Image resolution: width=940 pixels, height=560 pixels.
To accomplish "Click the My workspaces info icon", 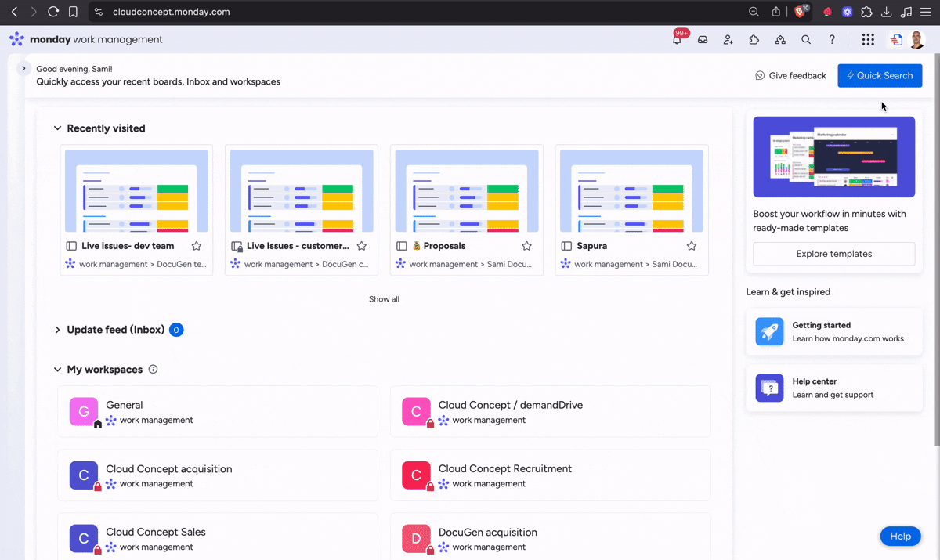I will [x=153, y=369].
